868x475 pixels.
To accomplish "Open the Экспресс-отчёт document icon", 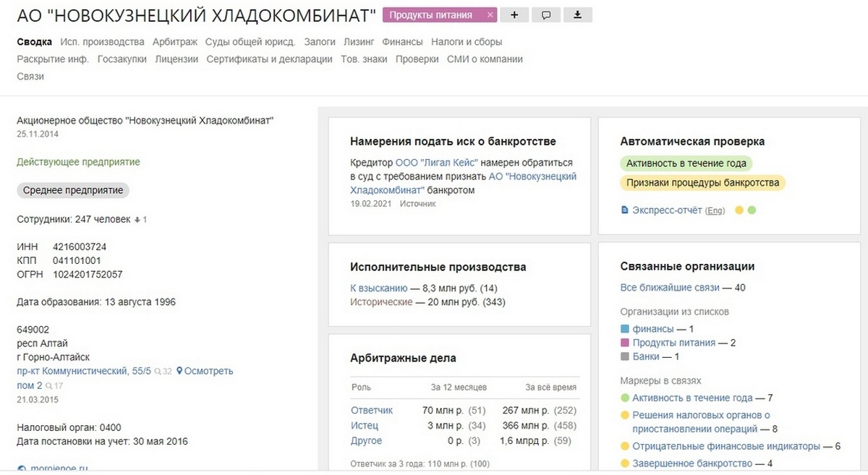I will pos(625,210).
